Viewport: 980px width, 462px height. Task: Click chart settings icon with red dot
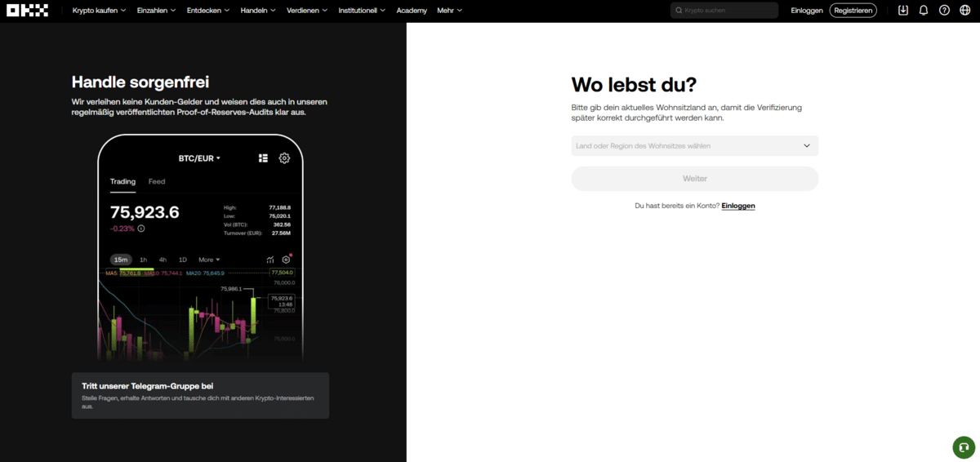(287, 259)
